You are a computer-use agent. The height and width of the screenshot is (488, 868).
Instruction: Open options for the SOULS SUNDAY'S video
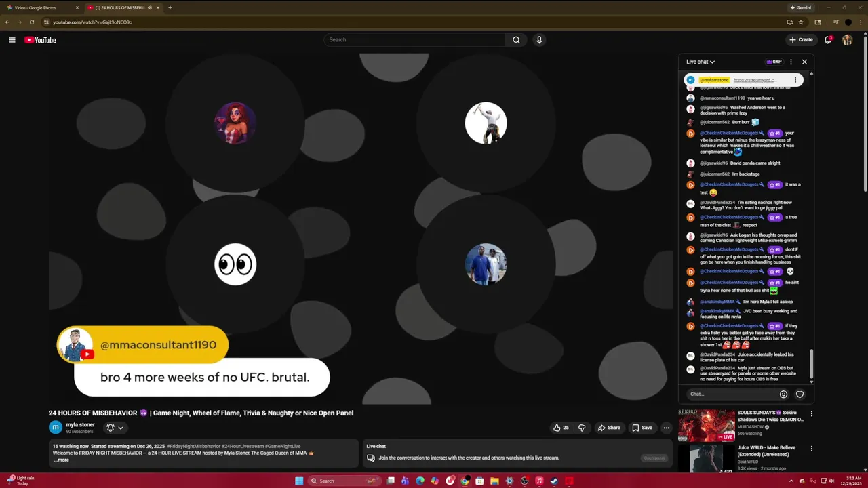pos(811,413)
